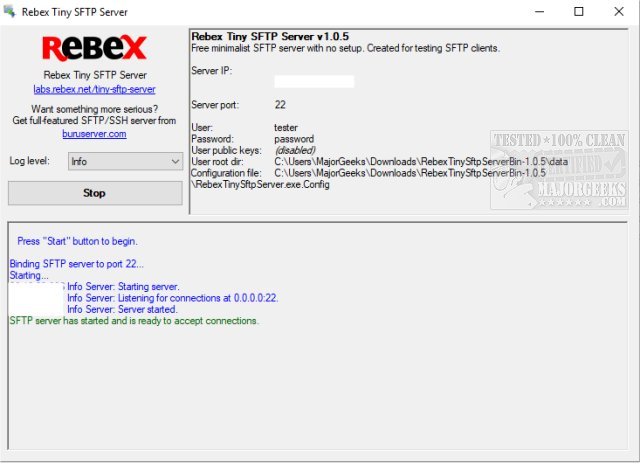The width and height of the screenshot is (640, 464).
Task: Click the app icon in title bar
Action: [9, 11]
